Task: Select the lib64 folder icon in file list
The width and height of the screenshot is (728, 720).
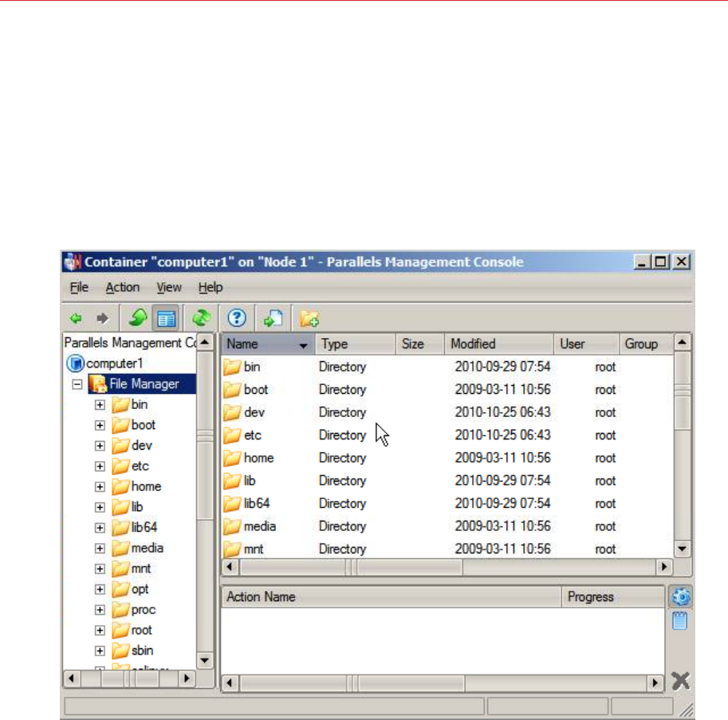Action: pyautogui.click(x=232, y=503)
